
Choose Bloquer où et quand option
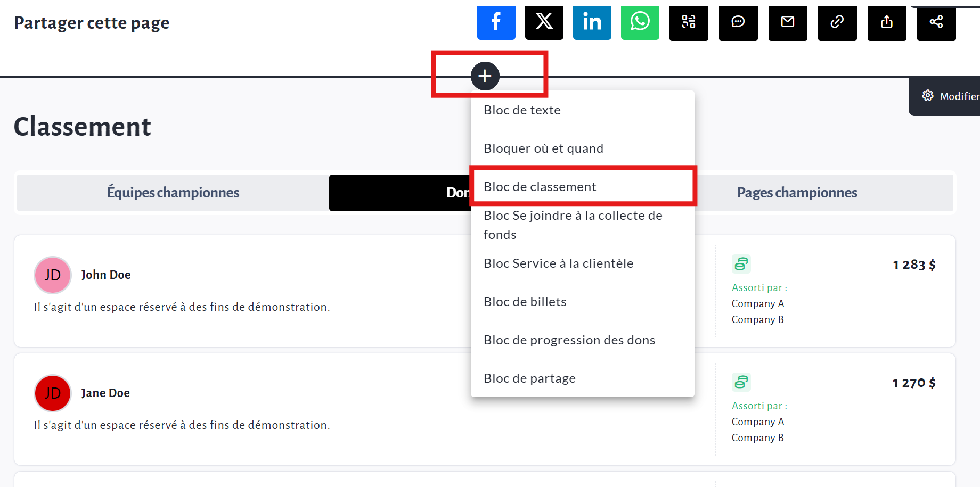pos(543,148)
